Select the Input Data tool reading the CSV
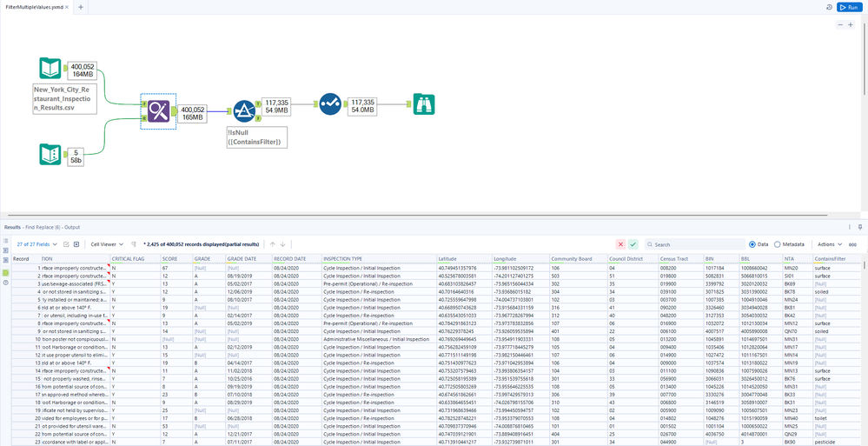The width and height of the screenshot is (868, 446). 50,68
